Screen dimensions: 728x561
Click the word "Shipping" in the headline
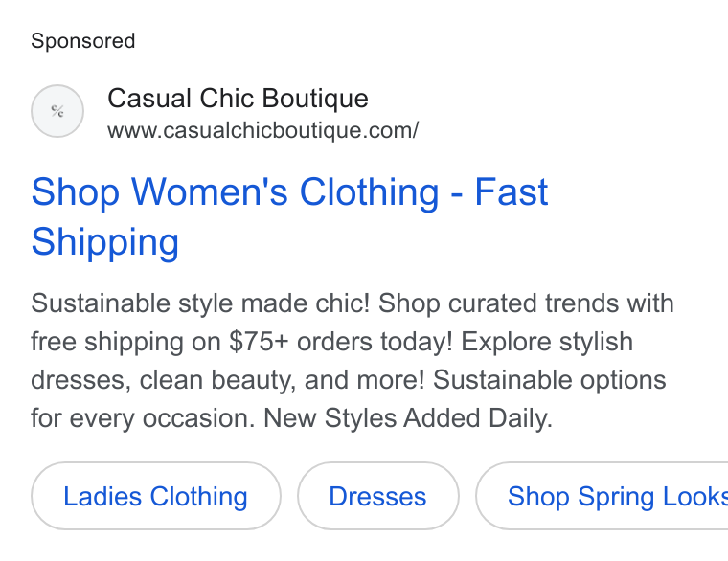click(x=105, y=242)
